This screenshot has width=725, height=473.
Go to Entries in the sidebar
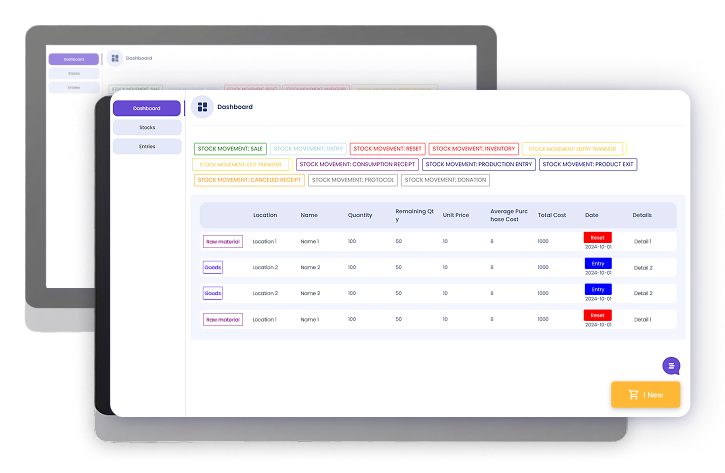pyautogui.click(x=147, y=146)
